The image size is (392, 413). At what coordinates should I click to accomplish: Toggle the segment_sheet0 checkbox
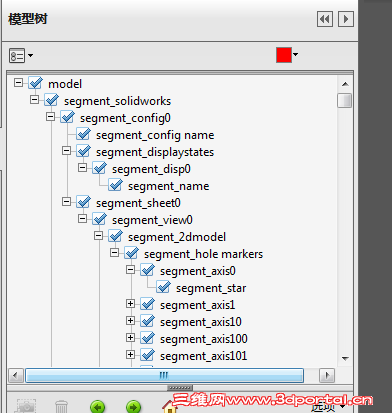click(83, 202)
